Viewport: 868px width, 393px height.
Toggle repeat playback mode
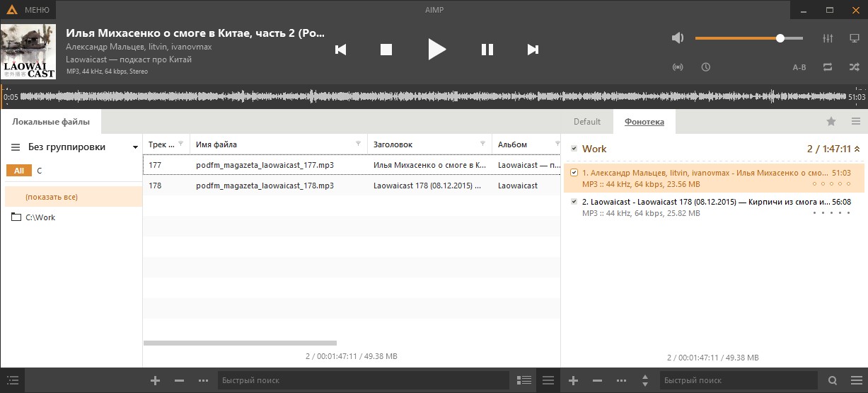[828, 67]
